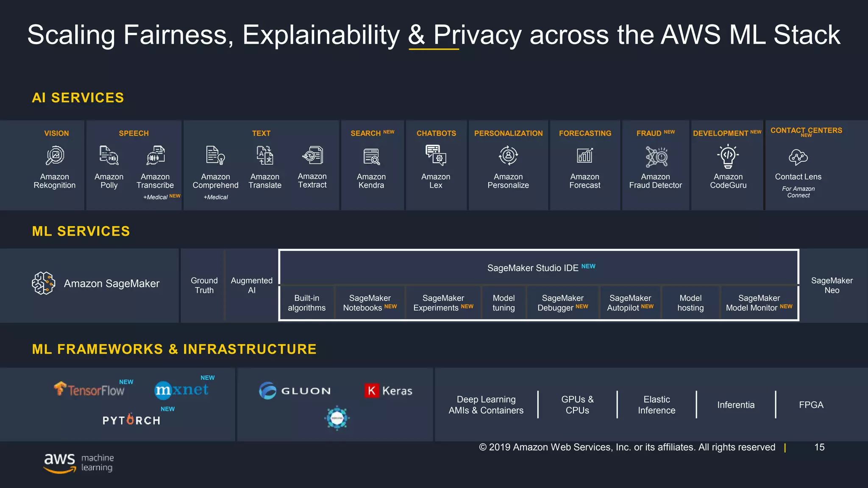Open the Amazon Transcribe icon

(156, 155)
